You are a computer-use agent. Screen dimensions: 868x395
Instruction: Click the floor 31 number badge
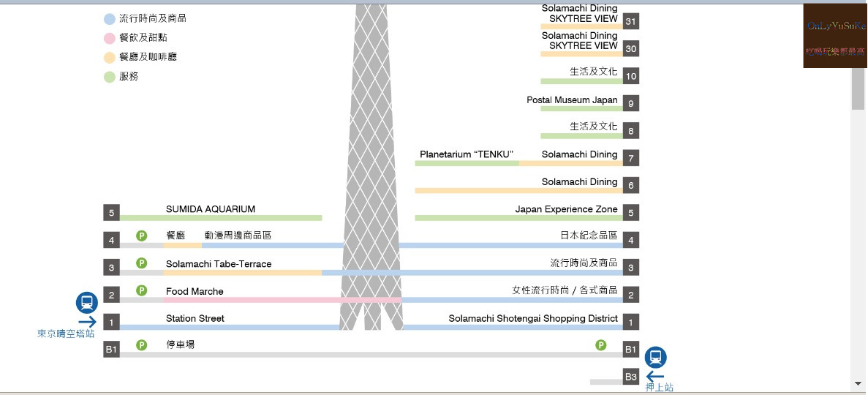631,22
